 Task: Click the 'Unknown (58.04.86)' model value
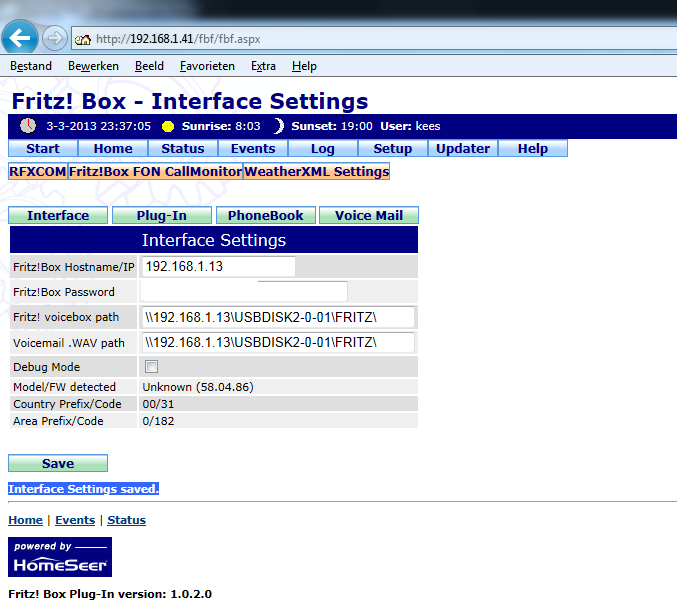[198, 387]
